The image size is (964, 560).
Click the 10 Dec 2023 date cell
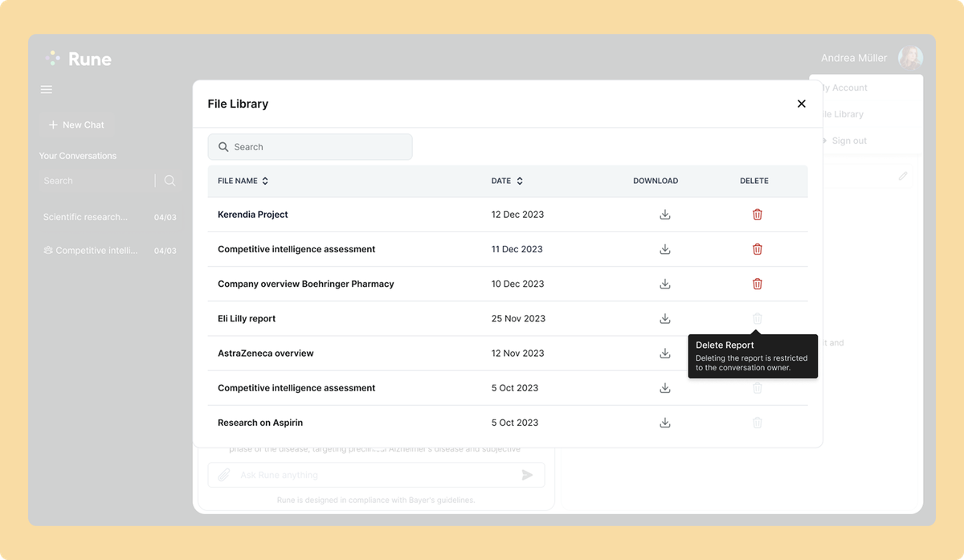coord(518,284)
